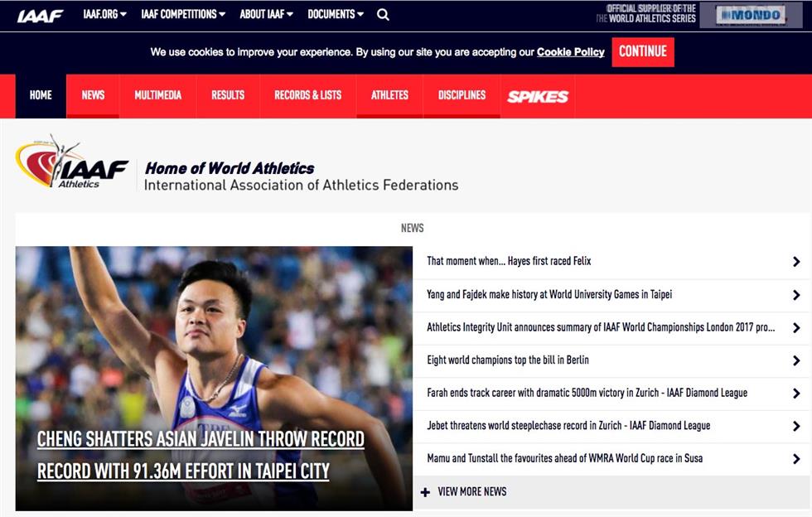The width and height of the screenshot is (812, 517).
Task: Click the Mondo sponsor logo
Action: point(751,15)
